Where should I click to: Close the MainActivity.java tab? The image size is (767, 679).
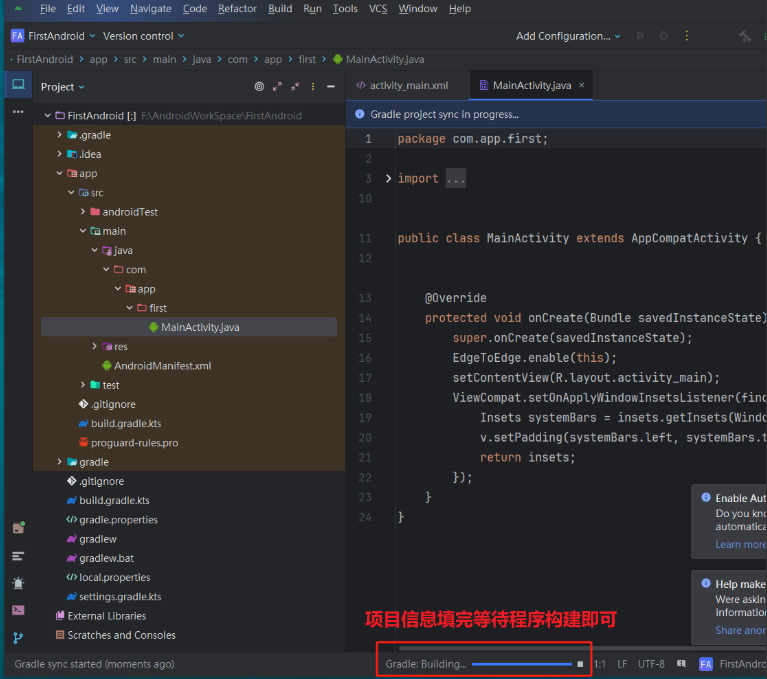582,85
